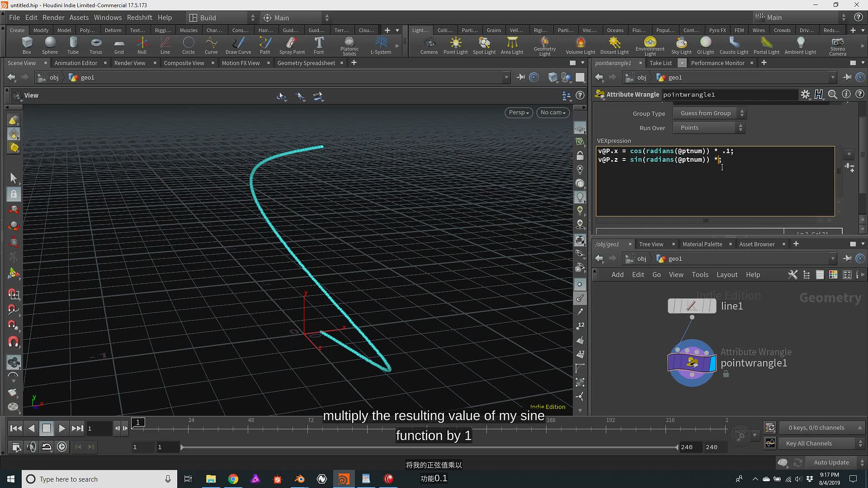Click the Layout network menu
The image size is (868, 488).
point(727,275)
